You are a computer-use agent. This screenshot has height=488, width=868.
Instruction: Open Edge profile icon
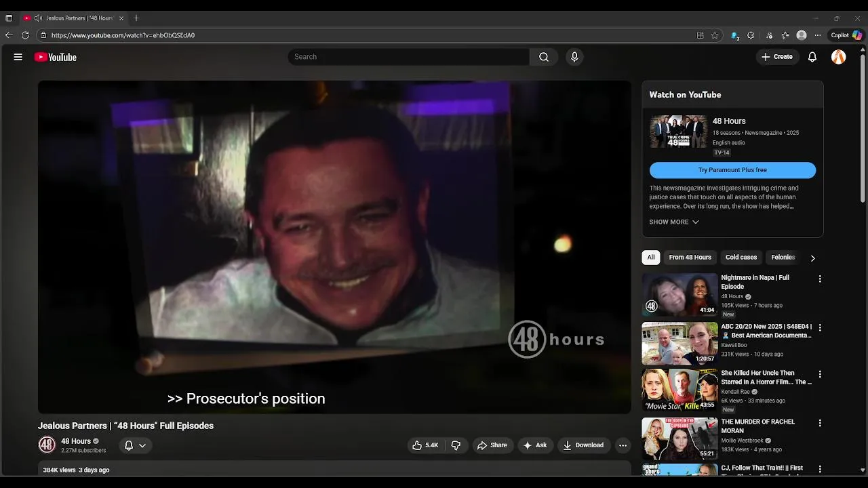[802, 35]
